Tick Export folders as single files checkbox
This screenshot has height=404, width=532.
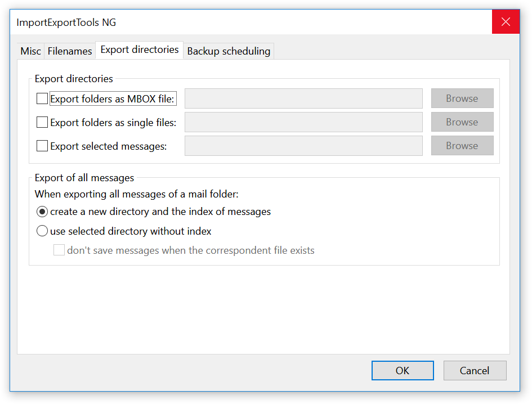[x=42, y=122]
